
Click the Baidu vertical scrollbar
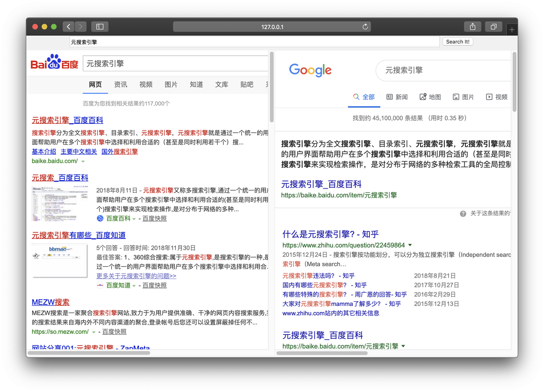click(x=272, y=87)
